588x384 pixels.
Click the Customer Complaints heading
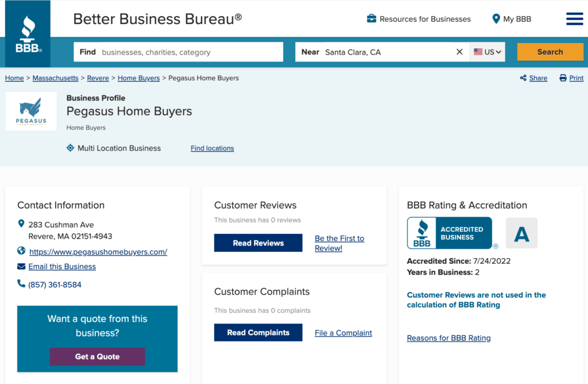click(x=262, y=291)
